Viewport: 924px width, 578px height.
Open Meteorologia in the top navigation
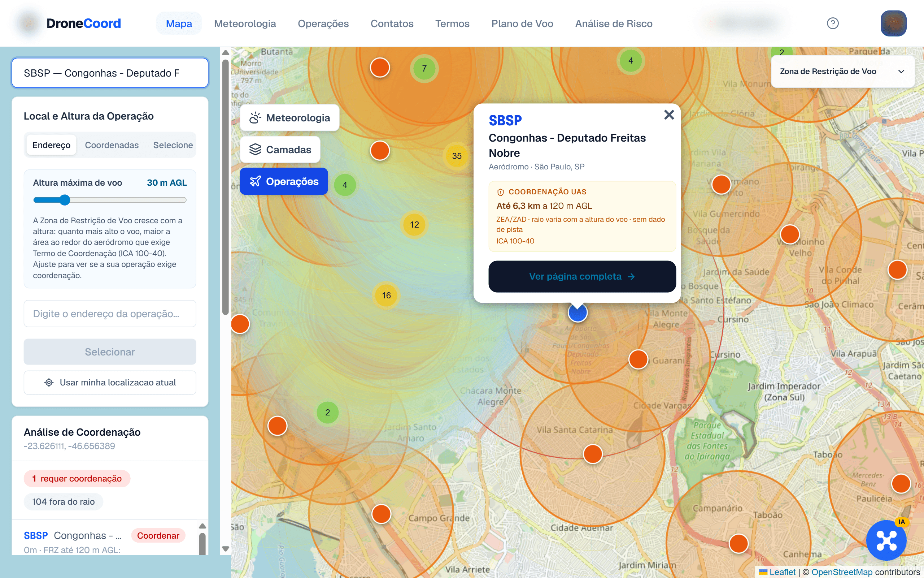tap(245, 23)
